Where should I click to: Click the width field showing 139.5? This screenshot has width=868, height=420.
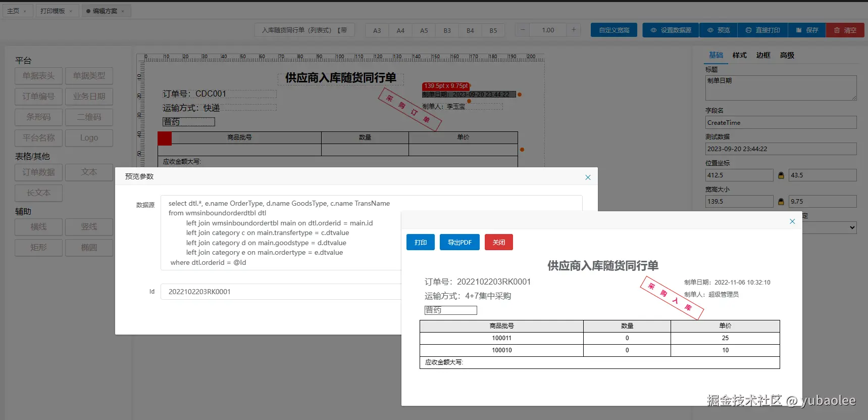[x=739, y=201]
